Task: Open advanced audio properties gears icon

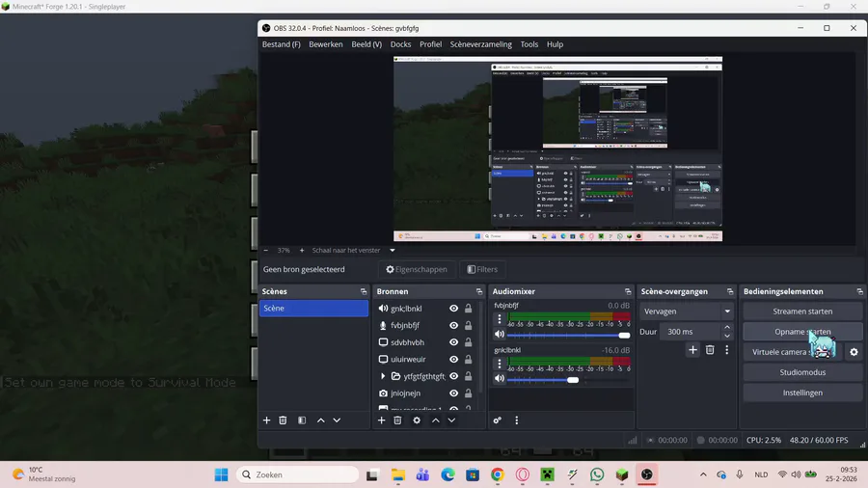Action: pyautogui.click(x=497, y=420)
